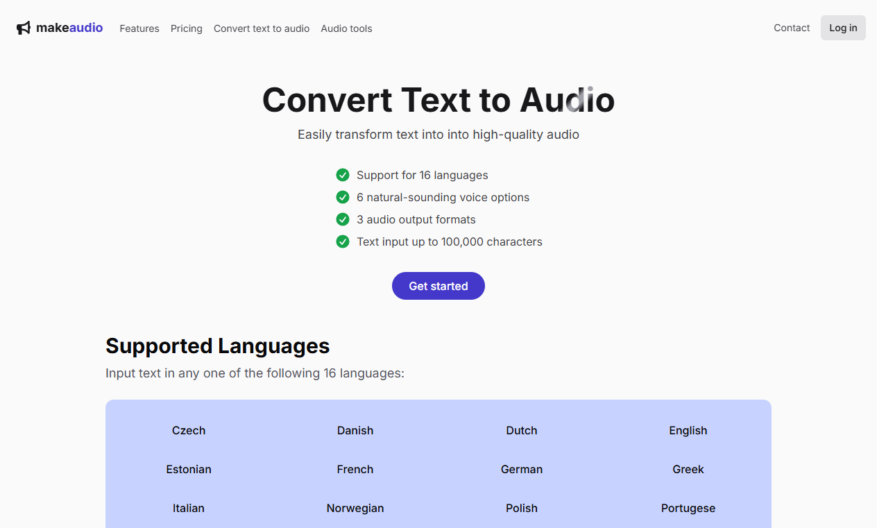Open the Audio tools nav item
Image resolution: width=877 pixels, height=528 pixels.
346,29
